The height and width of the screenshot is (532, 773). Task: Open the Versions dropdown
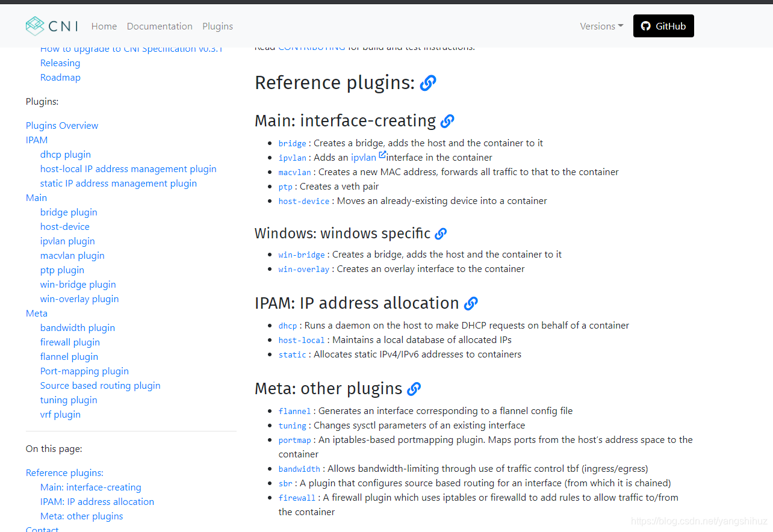point(601,26)
